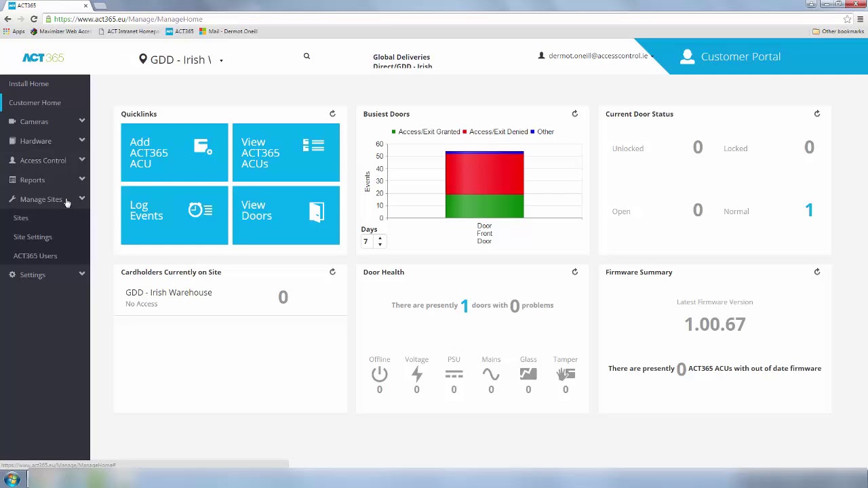Viewport: 868px width, 488px height.
Task: Click the GDD - Irish Warehouse cardholder row
Action: click(x=230, y=298)
